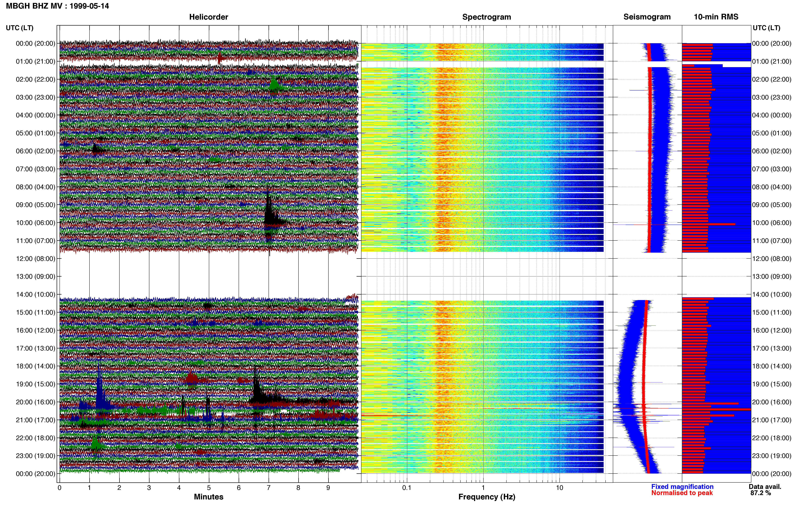Click the "Minutes" axis label
This screenshot has width=812, height=508.
(x=209, y=497)
